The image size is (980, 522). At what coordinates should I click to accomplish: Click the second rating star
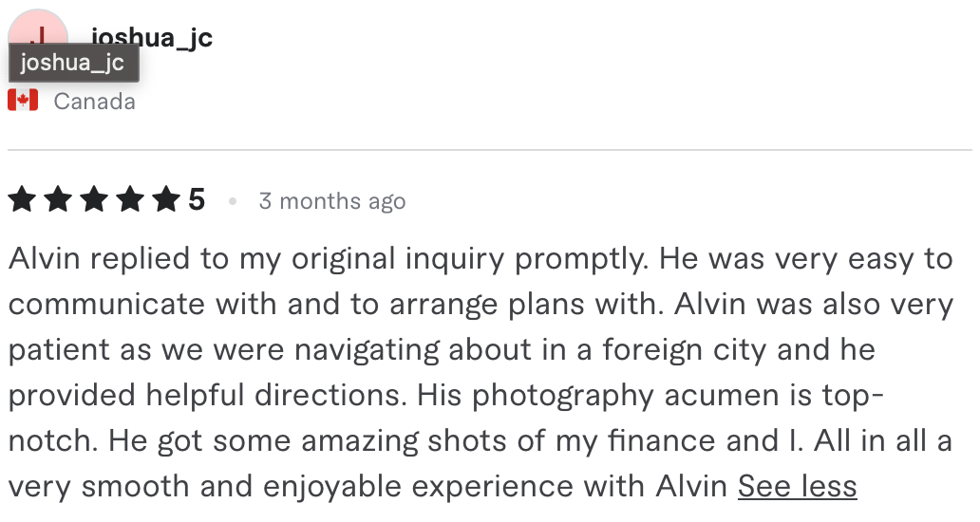[58, 200]
